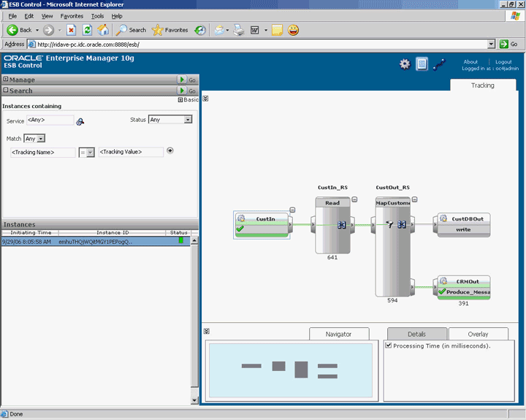Click the service browse flashlight icon

click(80, 121)
